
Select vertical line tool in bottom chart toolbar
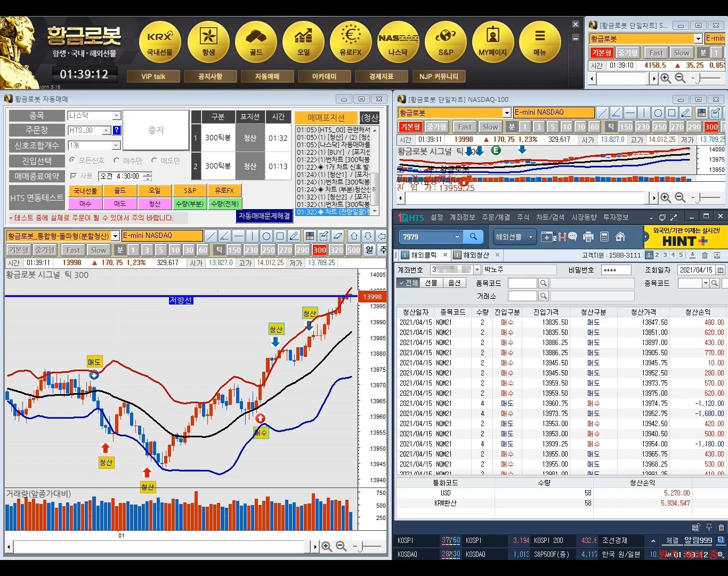pos(252,236)
